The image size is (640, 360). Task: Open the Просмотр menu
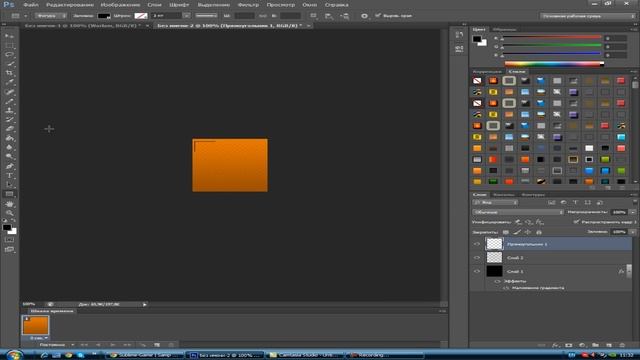pos(280,5)
